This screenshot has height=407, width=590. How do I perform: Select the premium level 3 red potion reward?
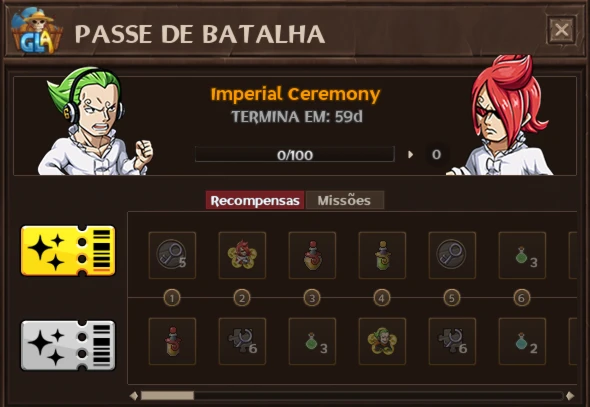(312, 255)
